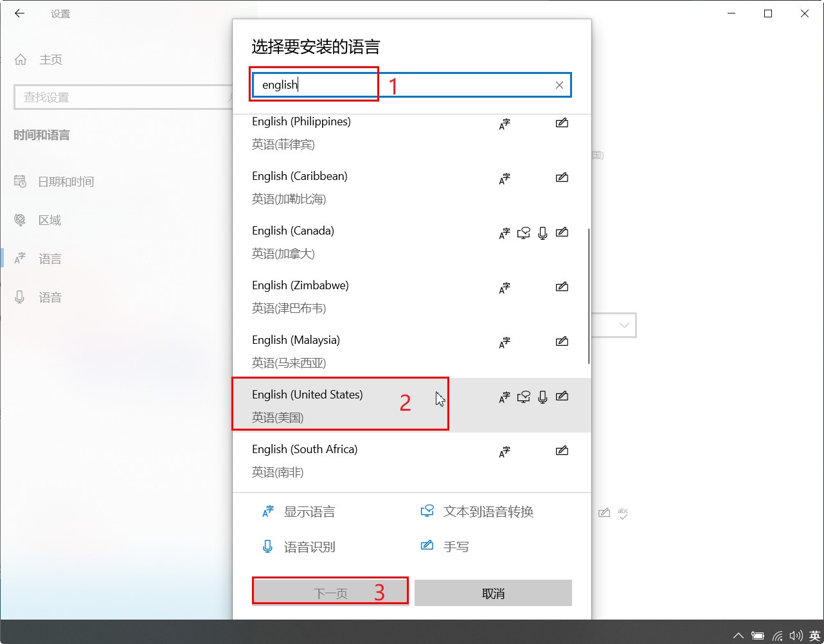Select the display language icon beside English (Canada)

505,233
